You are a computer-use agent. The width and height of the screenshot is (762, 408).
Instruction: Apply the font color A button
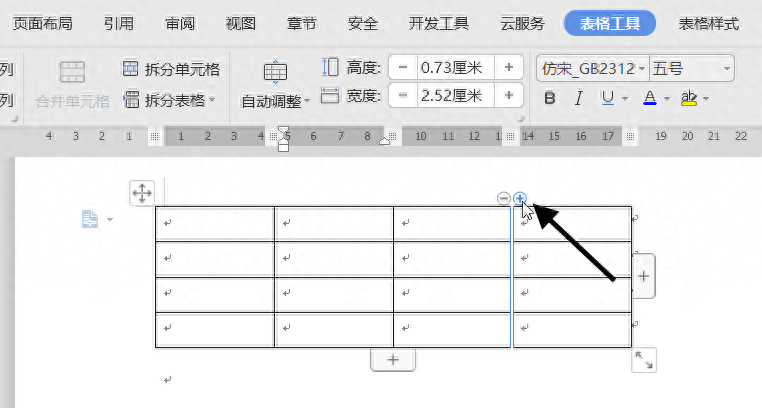pyautogui.click(x=650, y=98)
